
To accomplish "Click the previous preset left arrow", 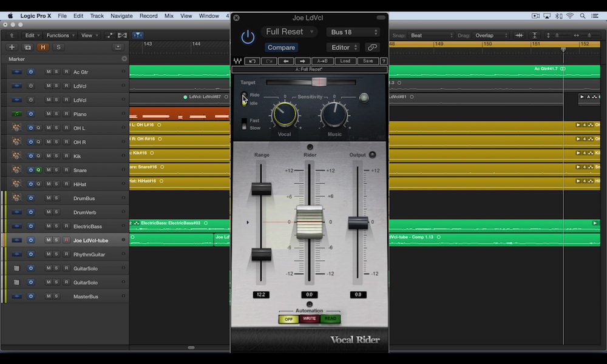I will pyautogui.click(x=286, y=61).
